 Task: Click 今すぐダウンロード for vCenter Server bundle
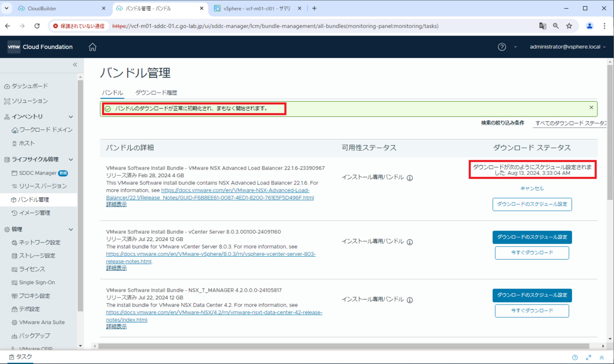(x=532, y=253)
